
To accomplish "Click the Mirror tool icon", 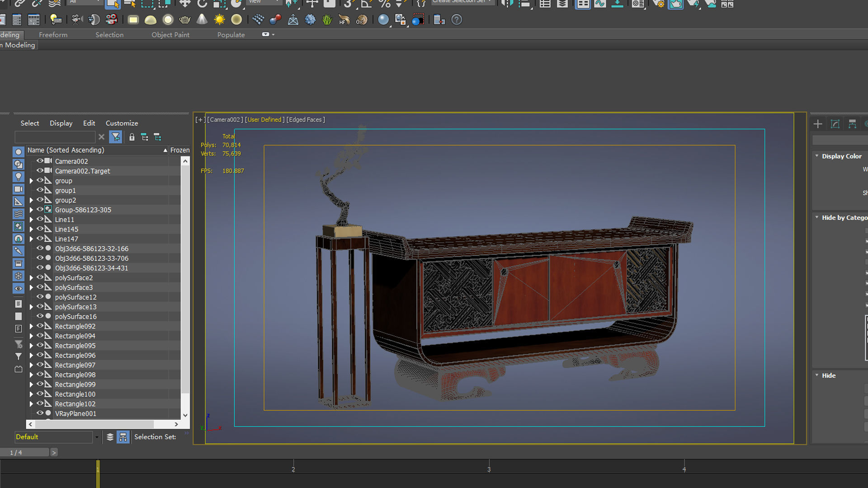I will pyautogui.click(x=507, y=4).
